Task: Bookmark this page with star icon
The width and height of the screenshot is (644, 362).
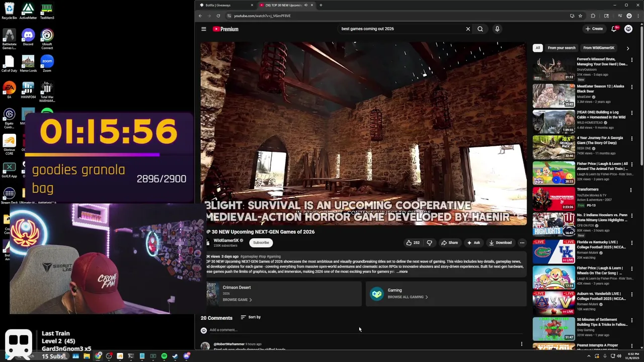Action: (580, 16)
